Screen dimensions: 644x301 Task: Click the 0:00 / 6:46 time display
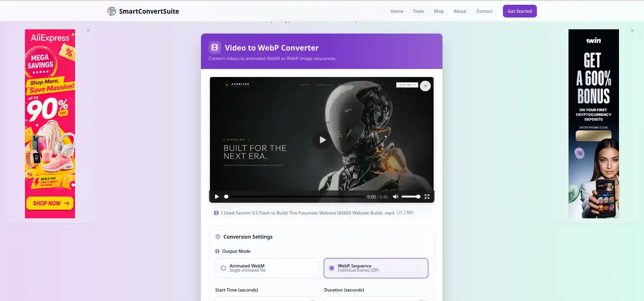377,197
